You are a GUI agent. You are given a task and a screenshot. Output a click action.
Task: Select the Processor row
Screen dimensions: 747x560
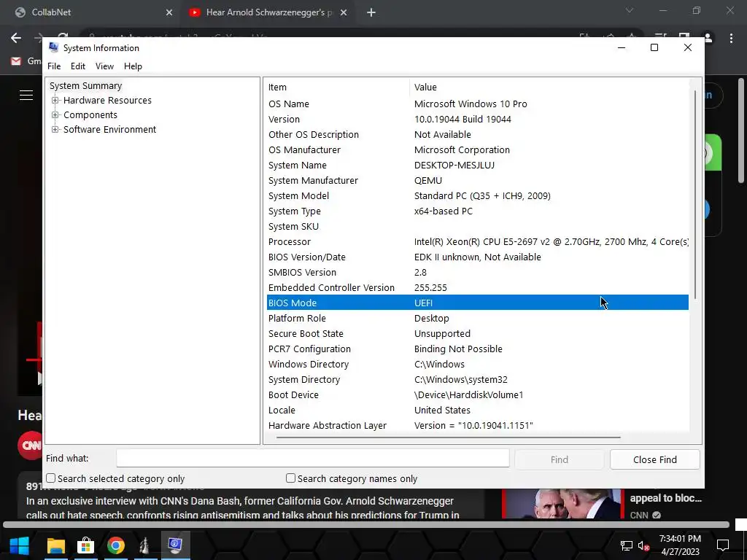pos(478,241)
